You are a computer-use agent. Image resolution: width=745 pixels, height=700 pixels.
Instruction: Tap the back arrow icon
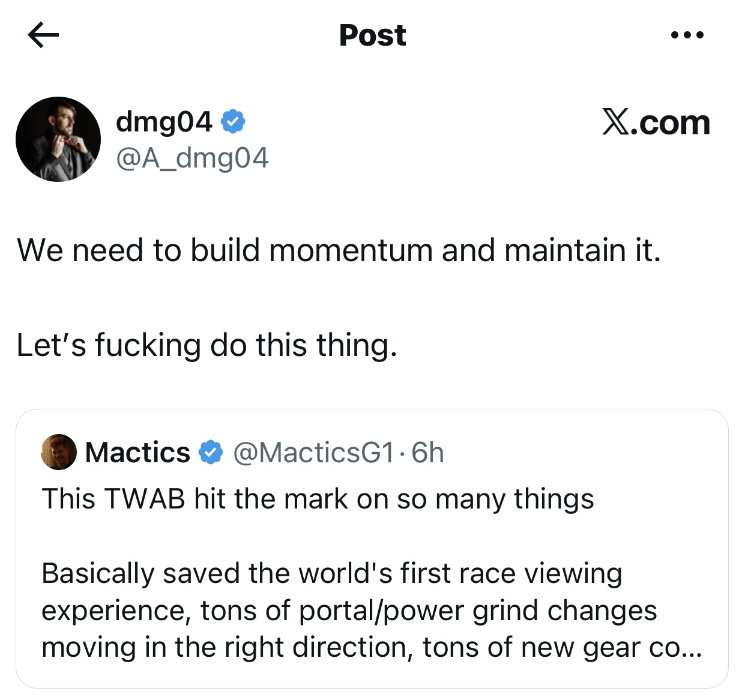[43, 35]
